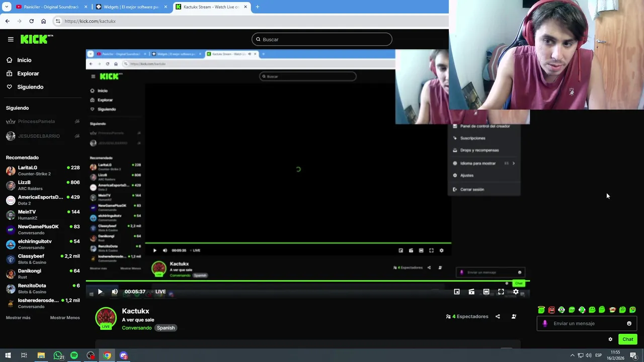
Task: Send message with the green Chat button
Action: 627,339
